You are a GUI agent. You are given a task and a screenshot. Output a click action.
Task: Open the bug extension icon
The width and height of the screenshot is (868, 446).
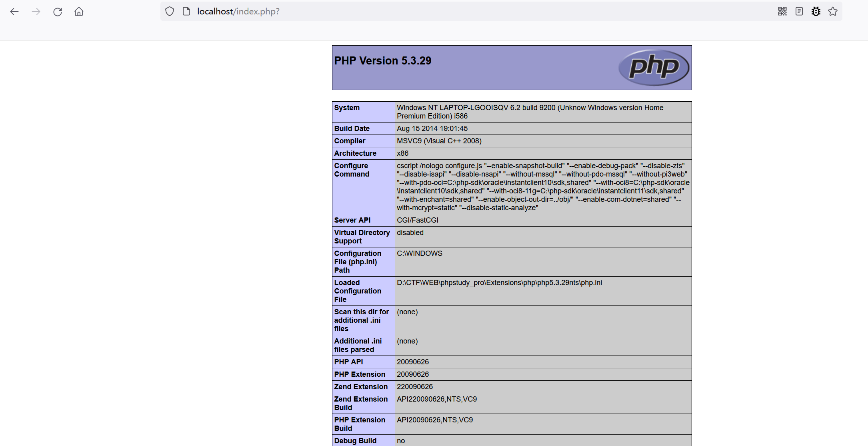(x=816, y=11)
